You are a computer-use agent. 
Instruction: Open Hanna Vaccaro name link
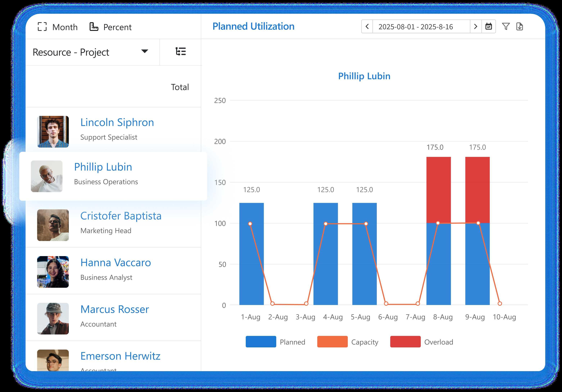coord(115,263)
